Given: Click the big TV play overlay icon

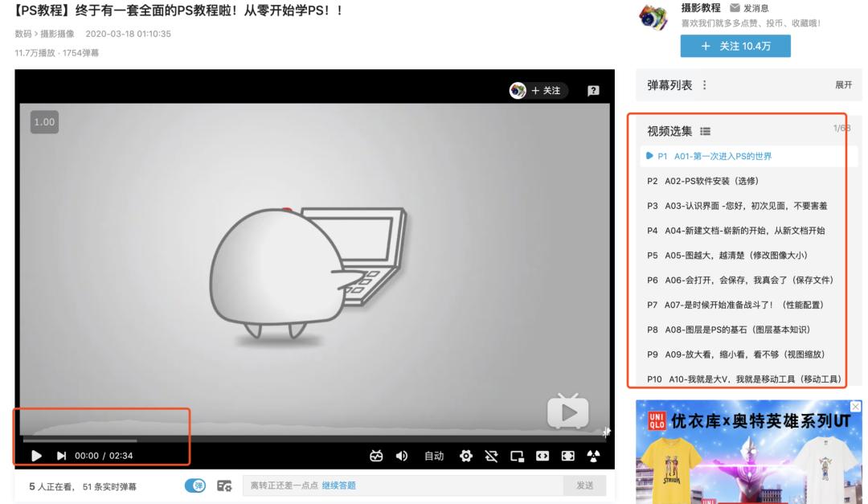Looking at the screenshot, I should point(568,412).
